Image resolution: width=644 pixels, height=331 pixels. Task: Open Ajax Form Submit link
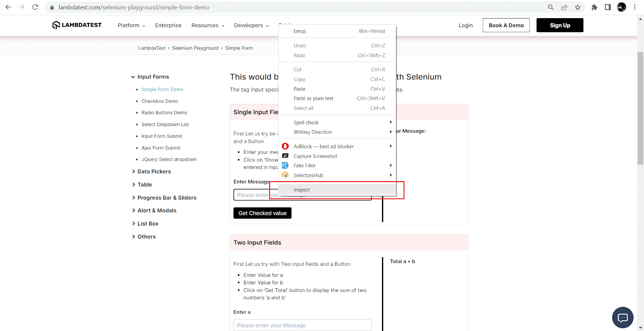161,148
